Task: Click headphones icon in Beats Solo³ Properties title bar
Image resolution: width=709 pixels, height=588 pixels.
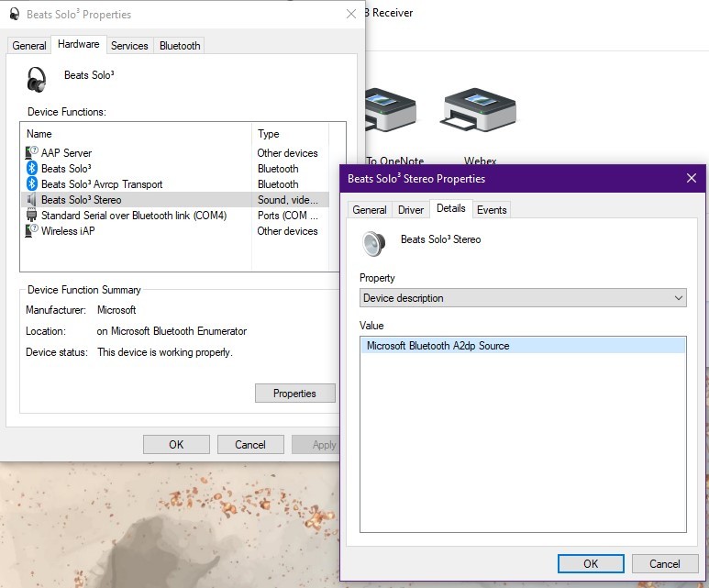Action: (15, 14)
